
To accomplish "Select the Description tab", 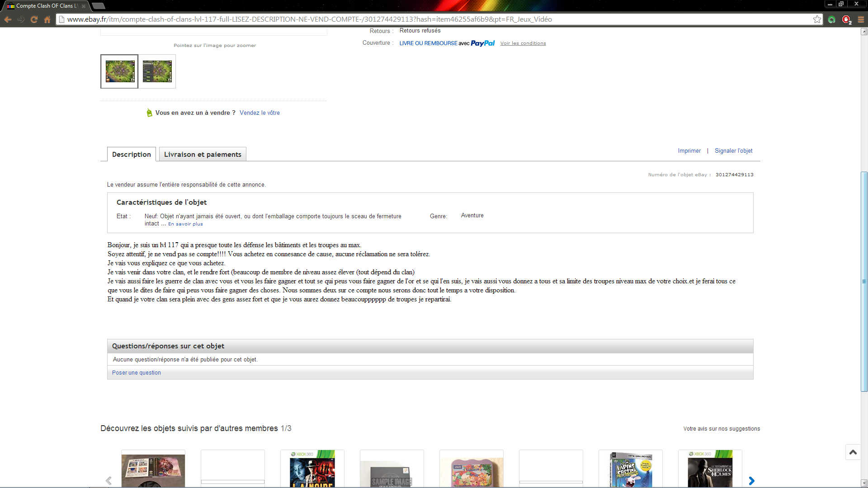I will tap(131, 154).
